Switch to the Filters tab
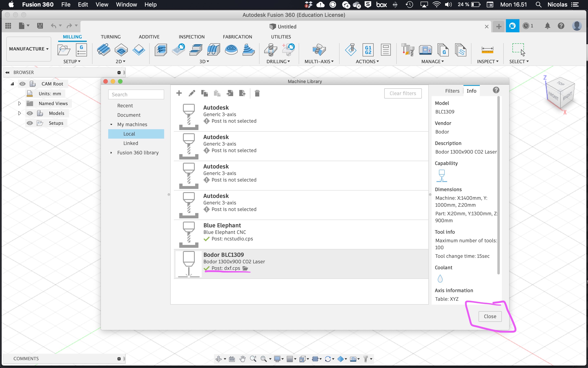588x368 pixels. [x=452, y=91]
